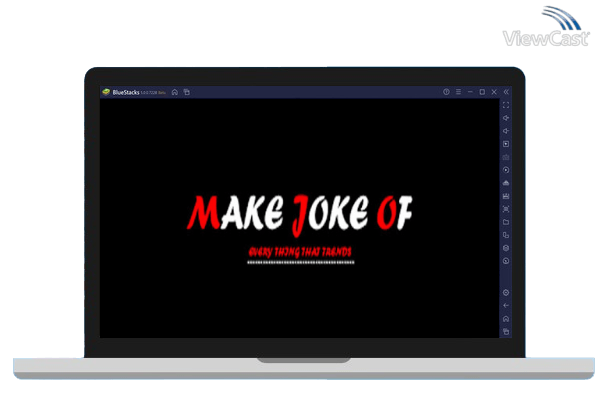
Task: Open the media folder icon
Action: pos(506,222)
